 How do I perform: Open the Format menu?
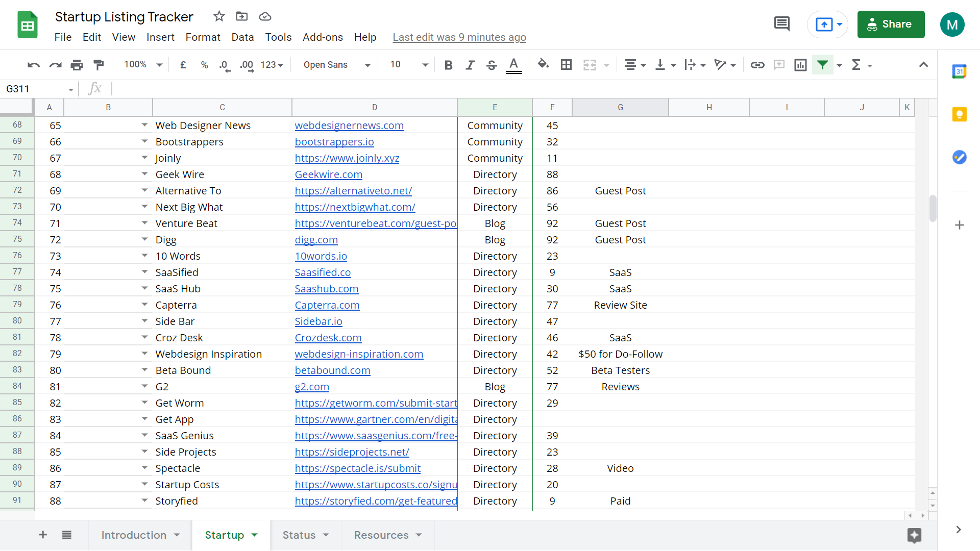pos(203,37)
